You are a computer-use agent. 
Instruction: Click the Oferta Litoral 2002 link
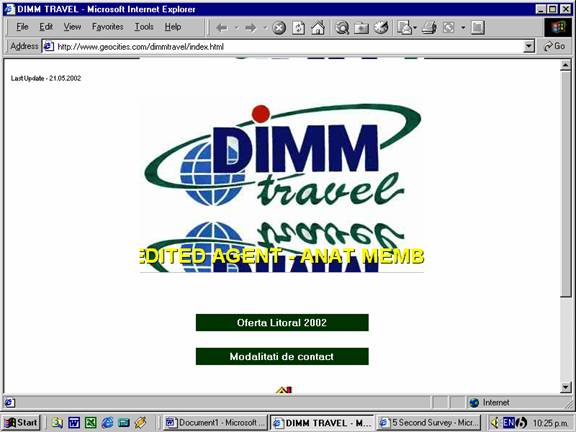[x=282, y=323]
